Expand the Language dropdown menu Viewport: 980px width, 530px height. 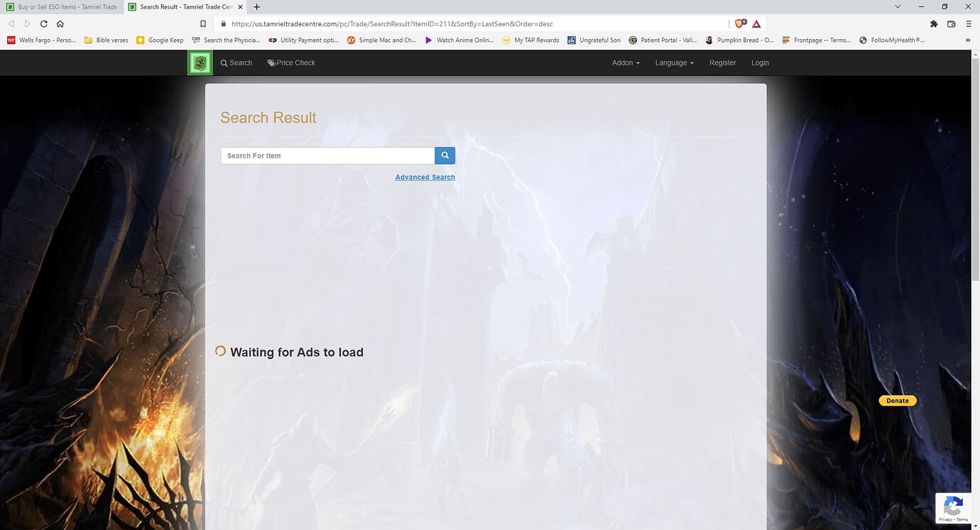[x=675, y=63]
